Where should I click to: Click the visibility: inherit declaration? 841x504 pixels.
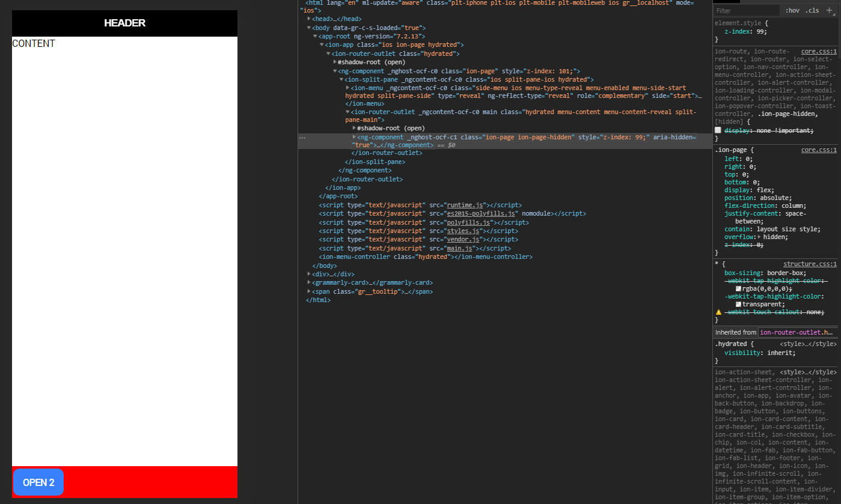[760, 353]
